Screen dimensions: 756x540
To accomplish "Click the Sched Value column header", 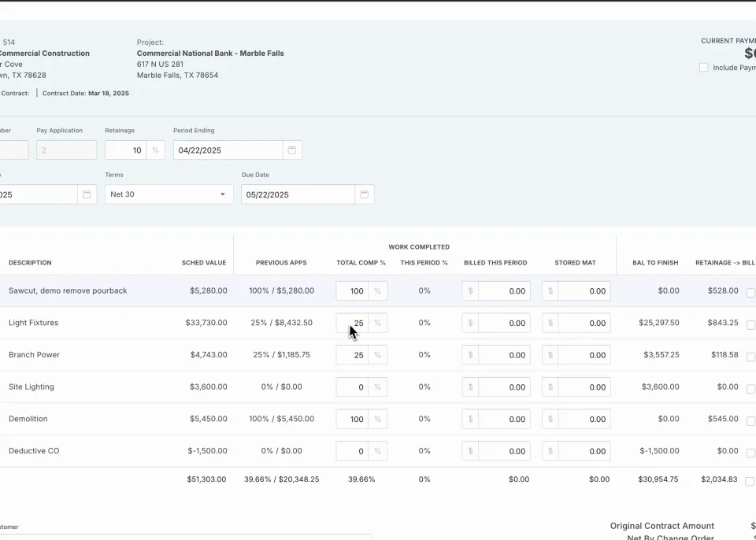I will (203, 263).
